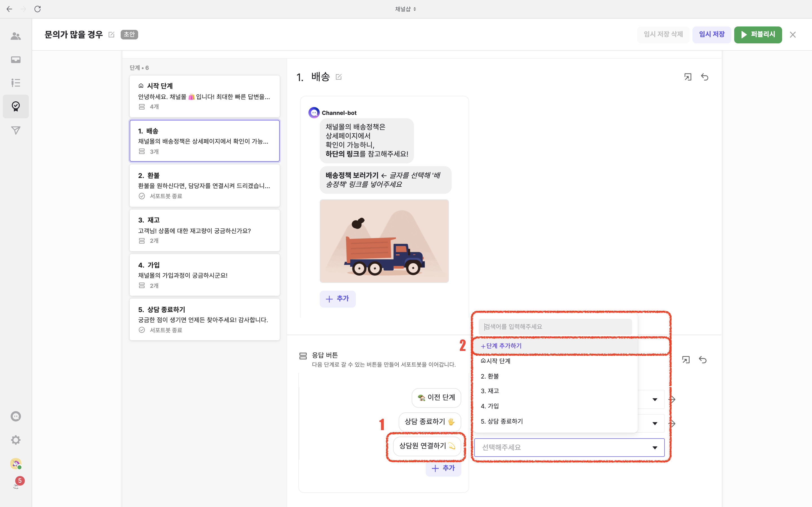
Task: Open the 채널샵 channel switcher
Action: pos(405,9)
